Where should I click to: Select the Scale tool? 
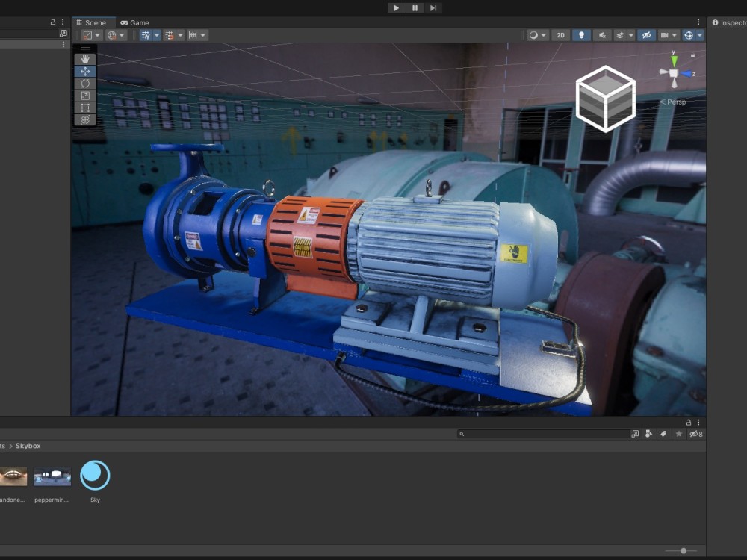tap(84, 96)
